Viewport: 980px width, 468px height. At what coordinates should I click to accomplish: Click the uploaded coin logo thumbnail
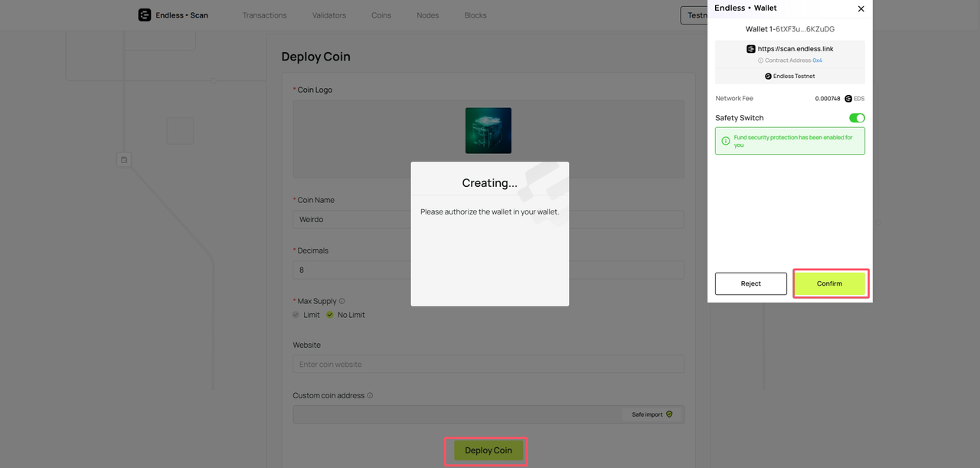click(488, 130)
